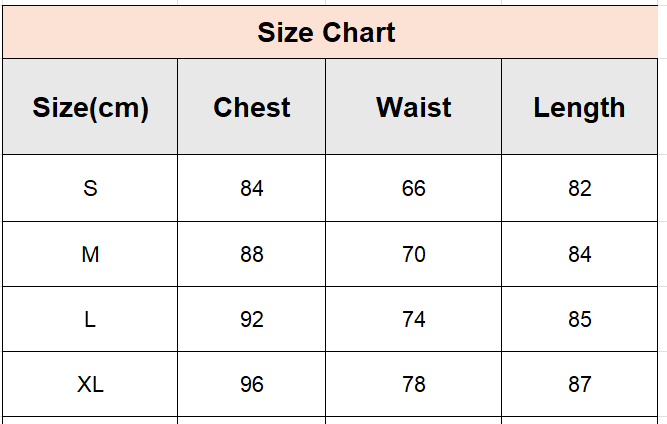Click waist value 70 cell

pyautogui.click(x=413, y=254)
